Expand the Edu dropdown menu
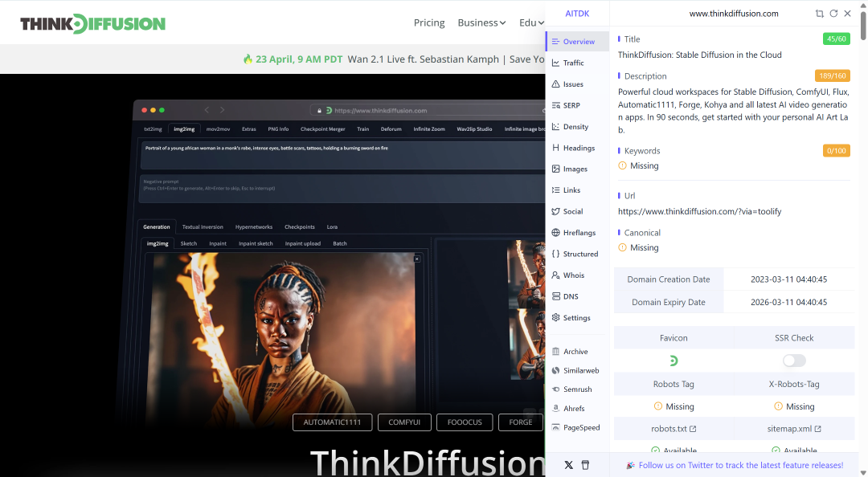The width and height of the screenshot is (868, 477). [531, 22]
